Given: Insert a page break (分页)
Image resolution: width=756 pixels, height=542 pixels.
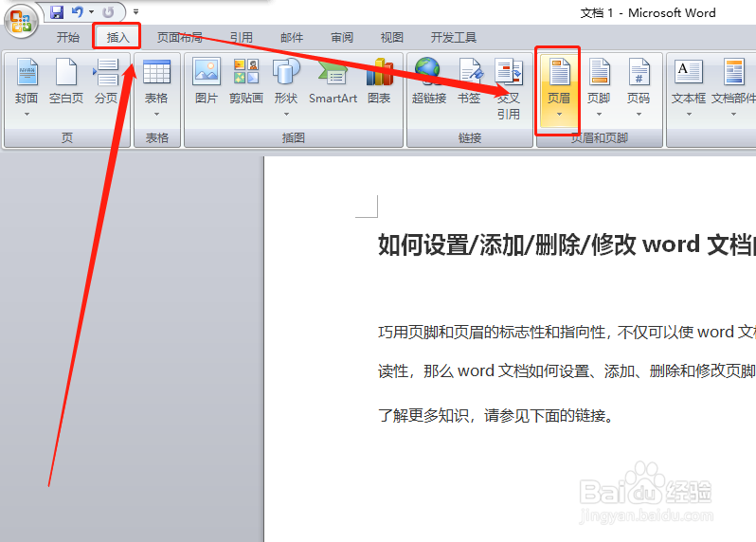Looking at the screenshot, I should [x=106, y=81].
